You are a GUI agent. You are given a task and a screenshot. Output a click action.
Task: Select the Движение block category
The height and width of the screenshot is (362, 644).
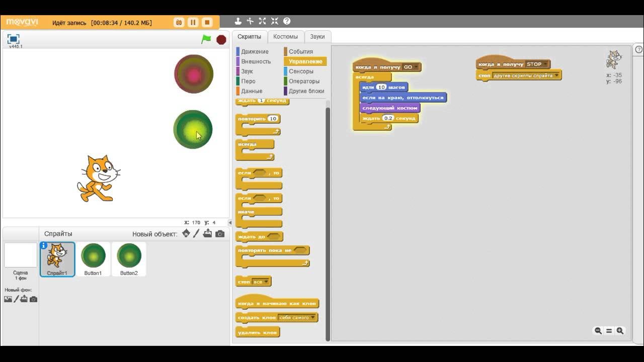[255, 51]
